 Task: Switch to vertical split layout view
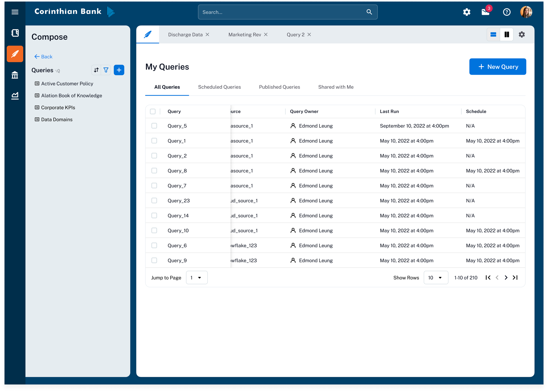point(507,35)
